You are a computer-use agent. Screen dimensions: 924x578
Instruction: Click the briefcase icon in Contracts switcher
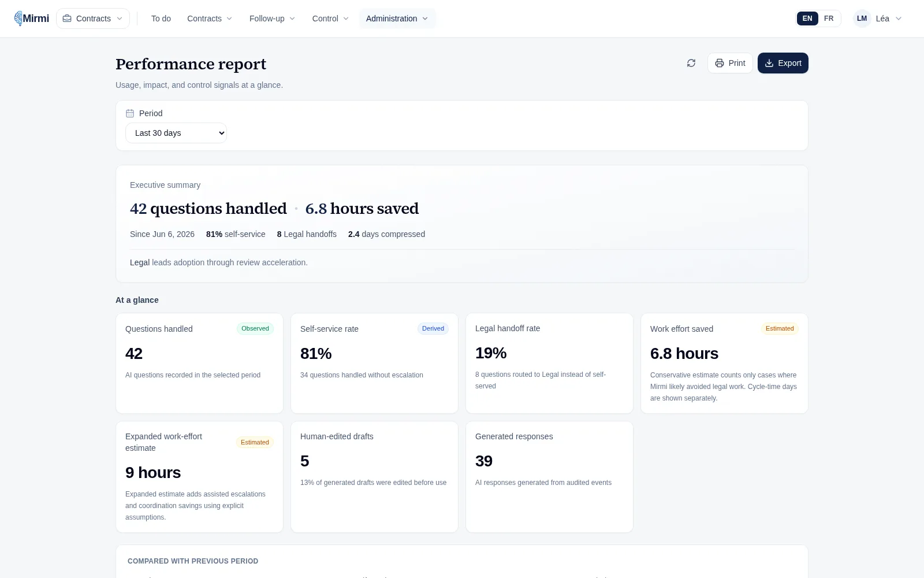coord(67,18)
